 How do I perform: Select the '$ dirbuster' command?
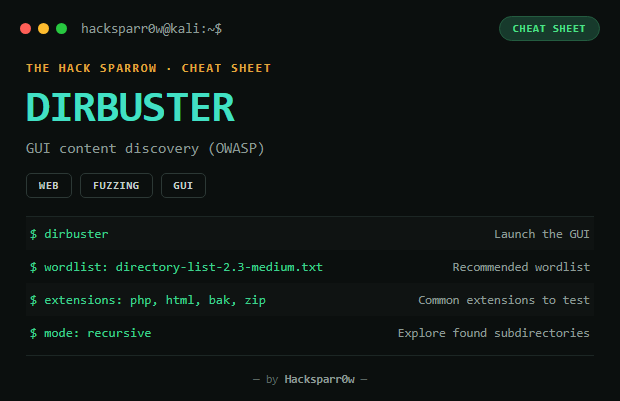coord(69,234)
